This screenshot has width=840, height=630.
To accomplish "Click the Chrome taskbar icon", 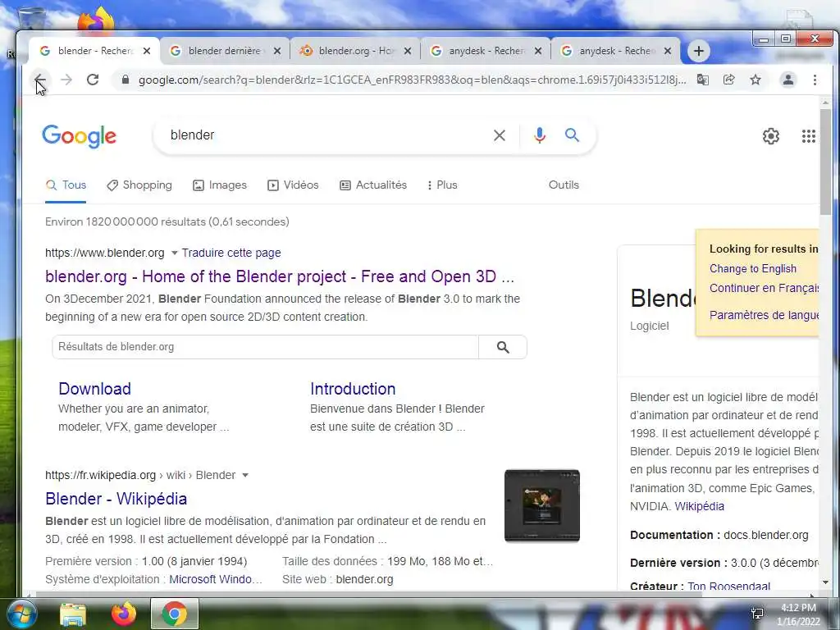I will 175,614.
